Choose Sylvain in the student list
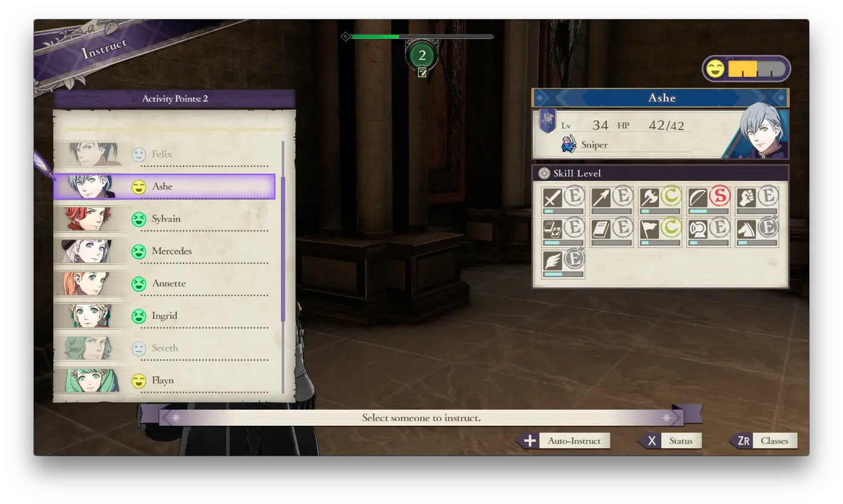This screenshot has height=504, width=843. click(x=164, y=219)
